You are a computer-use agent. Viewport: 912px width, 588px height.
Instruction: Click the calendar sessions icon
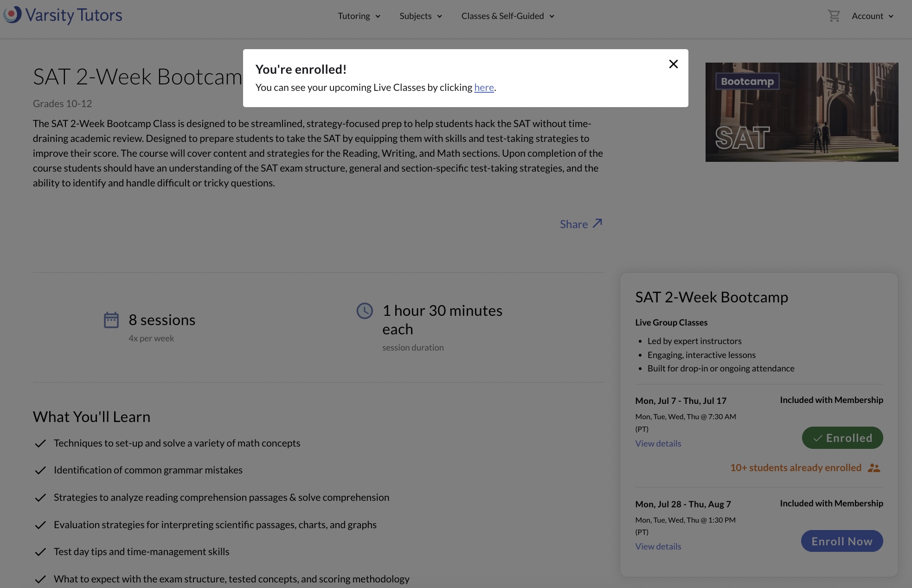[x=111, y=320]
